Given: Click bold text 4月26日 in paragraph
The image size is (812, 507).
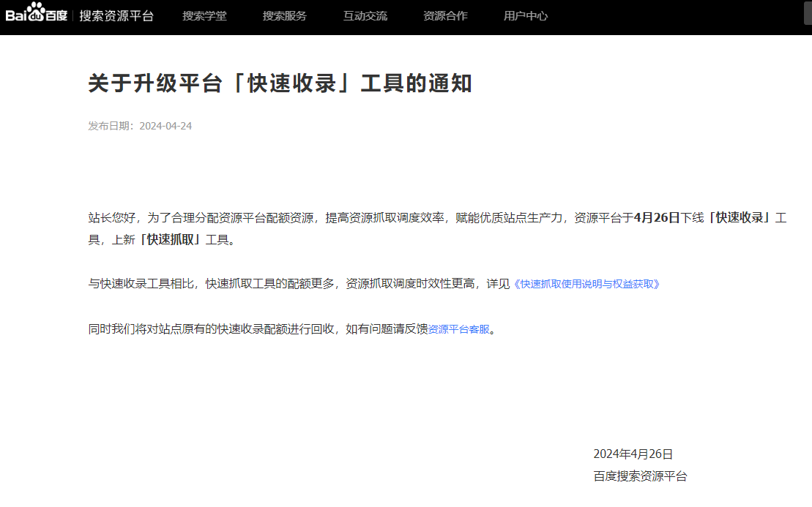Looking at the screenshot, I should pyautogui.click(x=657, y=218).
